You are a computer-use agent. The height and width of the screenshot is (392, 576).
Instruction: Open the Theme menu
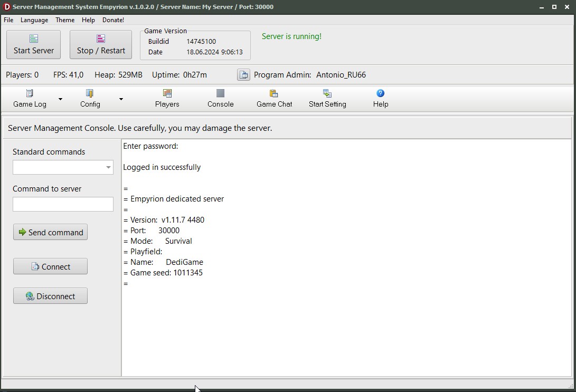coord(65,20)
